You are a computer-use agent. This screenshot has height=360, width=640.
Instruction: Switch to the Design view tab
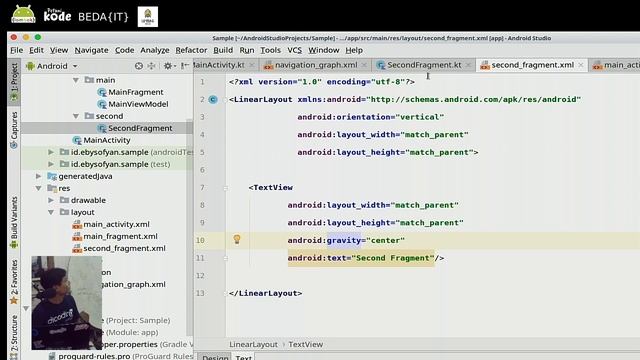click(x=215, y=357)
